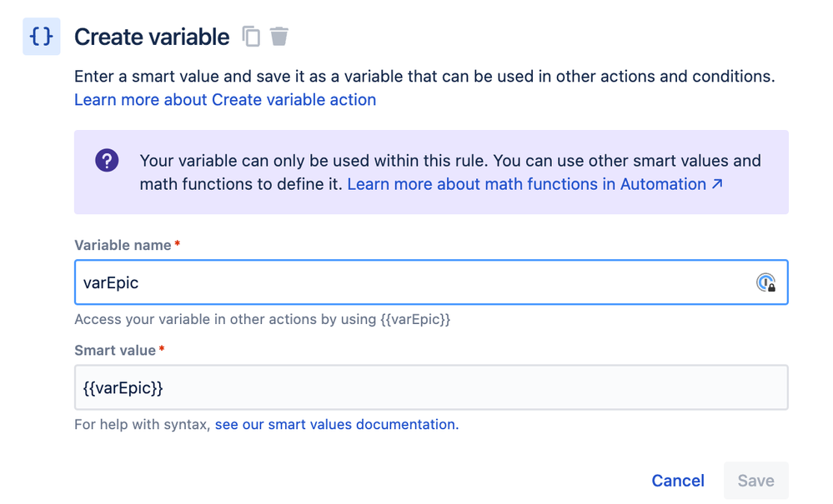Click the Smart value label
The width and height of the screenshot is (833, 504).
[x=115, y=351]
